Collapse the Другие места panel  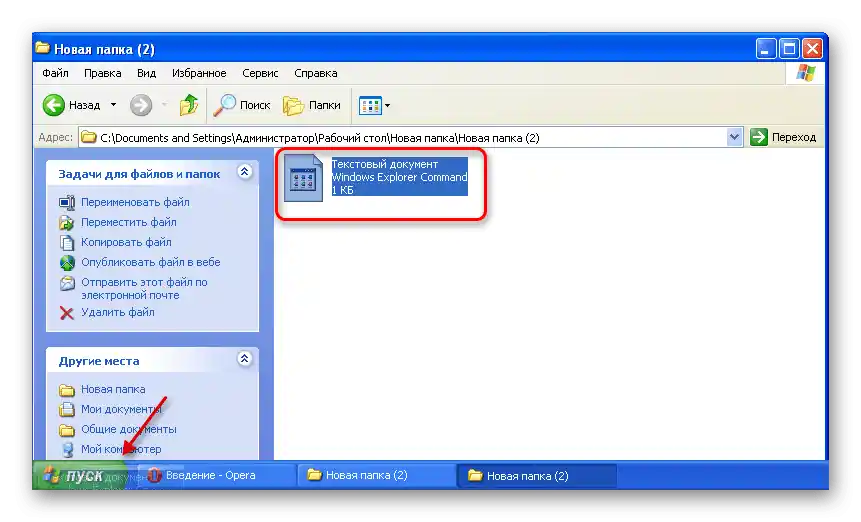coord(244,358)
